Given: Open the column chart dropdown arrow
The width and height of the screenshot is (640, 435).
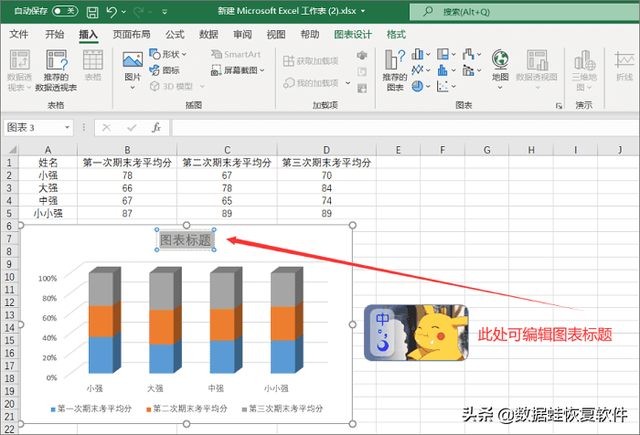Looking at the screenshot, I should click(x=428, y=54).
